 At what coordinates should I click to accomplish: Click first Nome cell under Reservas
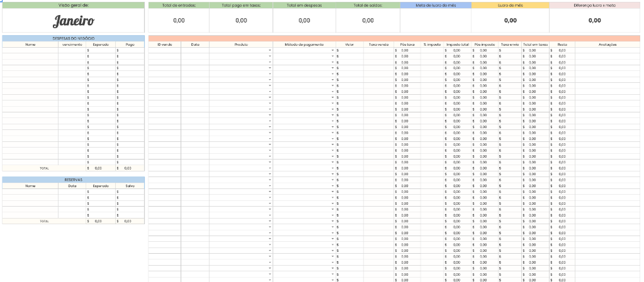[30, 192]
